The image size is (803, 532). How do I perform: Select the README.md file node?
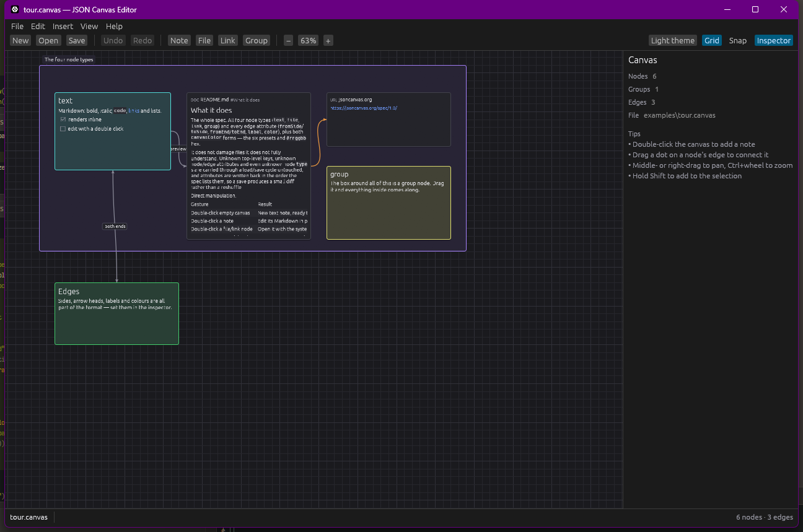click(248, 166)
